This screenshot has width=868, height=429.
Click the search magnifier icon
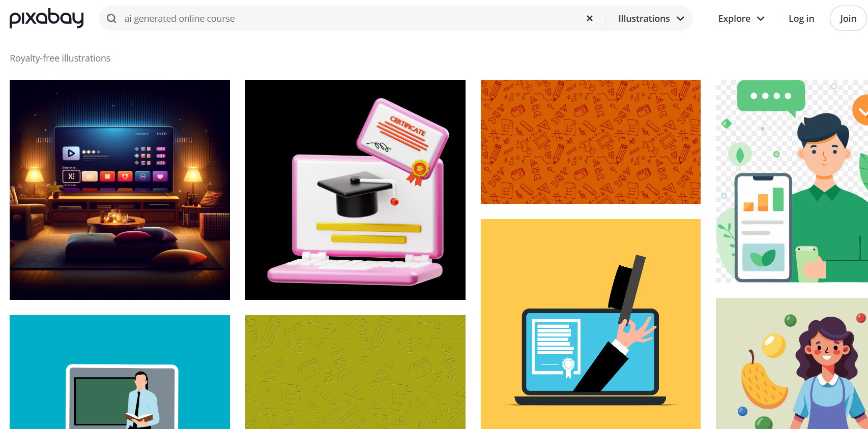click(x=111, y=18)
